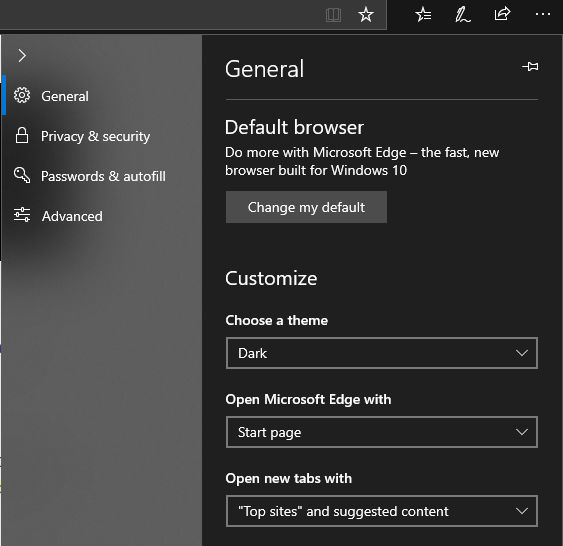
Task: Click the lock icon for Privacy & security
Action: 22,135
